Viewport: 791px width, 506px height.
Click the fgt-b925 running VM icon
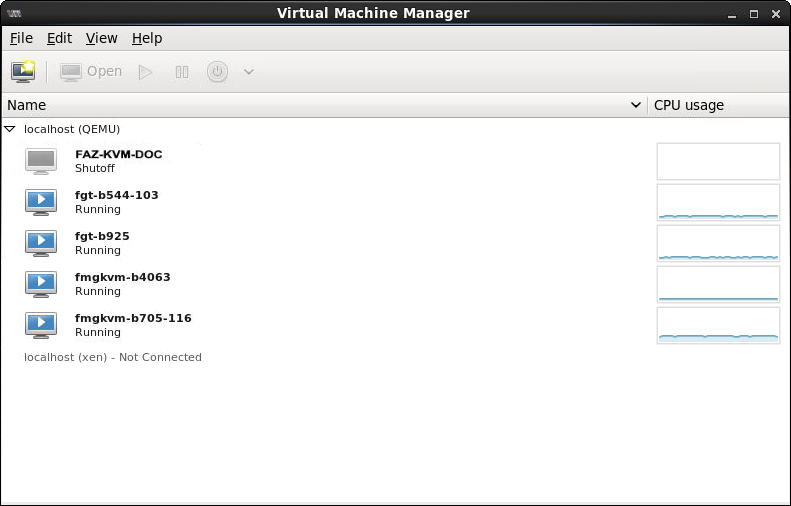tap(41, 243)
